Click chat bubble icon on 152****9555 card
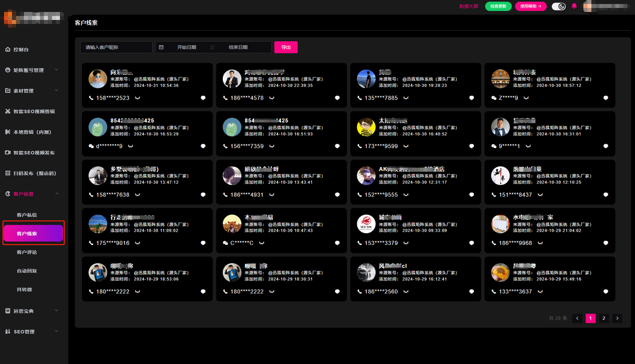The width and height of the screenshot is (635, 364). coord(471,195)
